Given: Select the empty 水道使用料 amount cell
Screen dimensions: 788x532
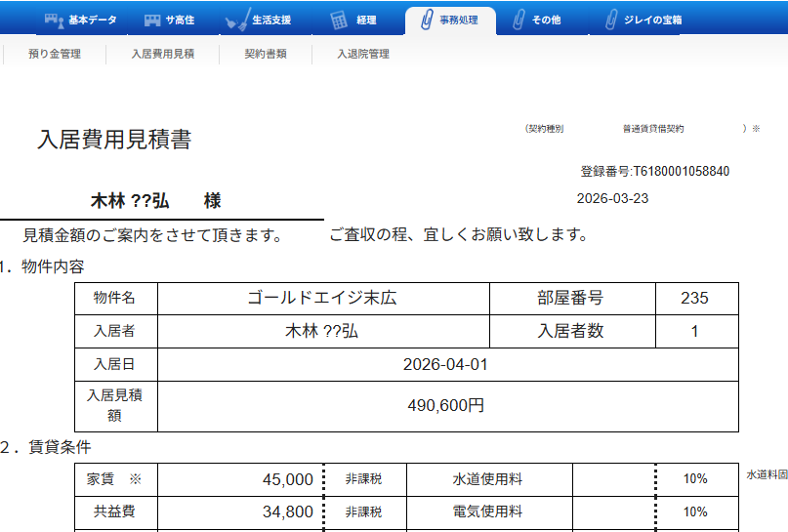Looking at the screenshot, I should point(613,480).
